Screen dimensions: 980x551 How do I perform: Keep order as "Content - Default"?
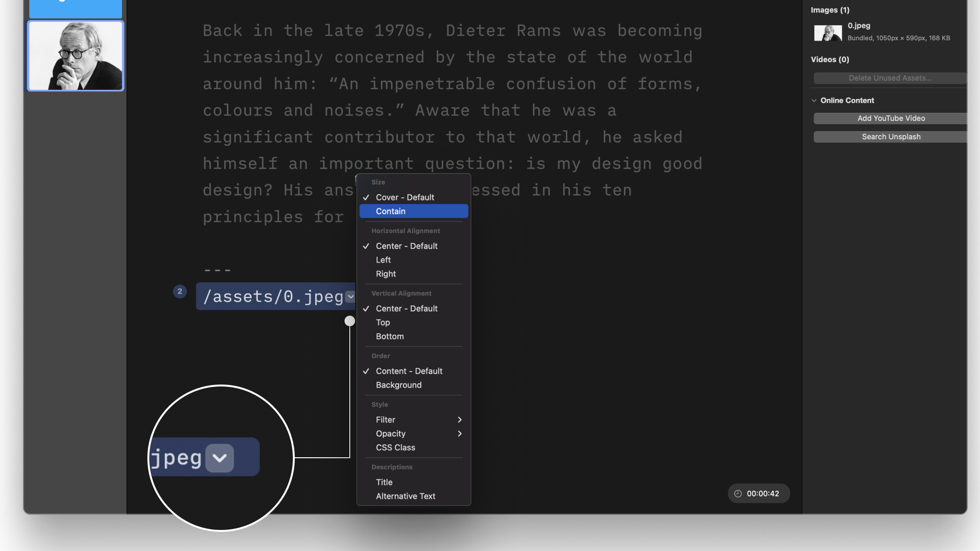point(409,371)
